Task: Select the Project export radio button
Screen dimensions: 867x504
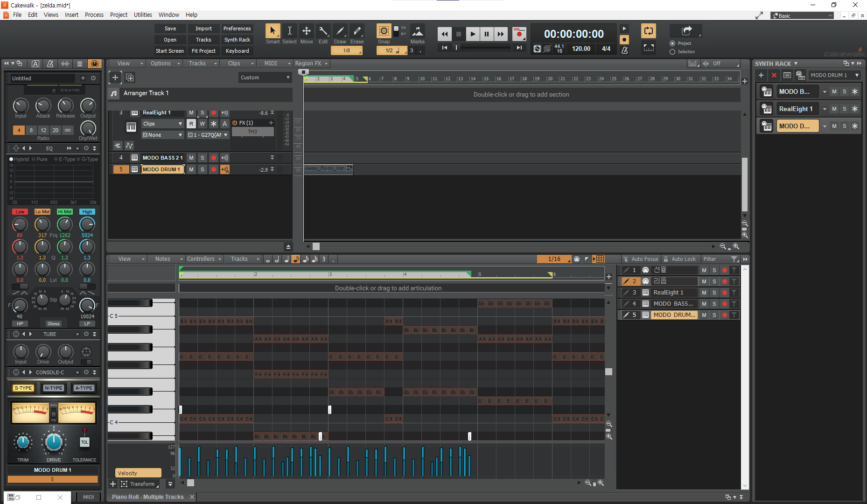Action: point(672,43)
